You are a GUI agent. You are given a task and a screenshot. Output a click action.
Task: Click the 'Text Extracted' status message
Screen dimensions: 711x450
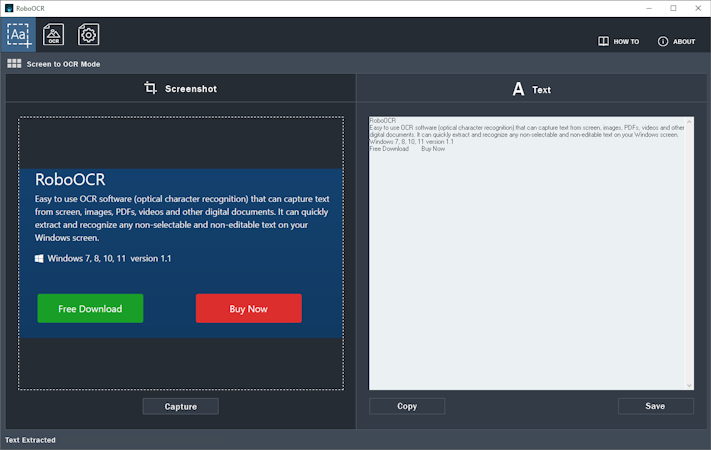tap(30, 440)
